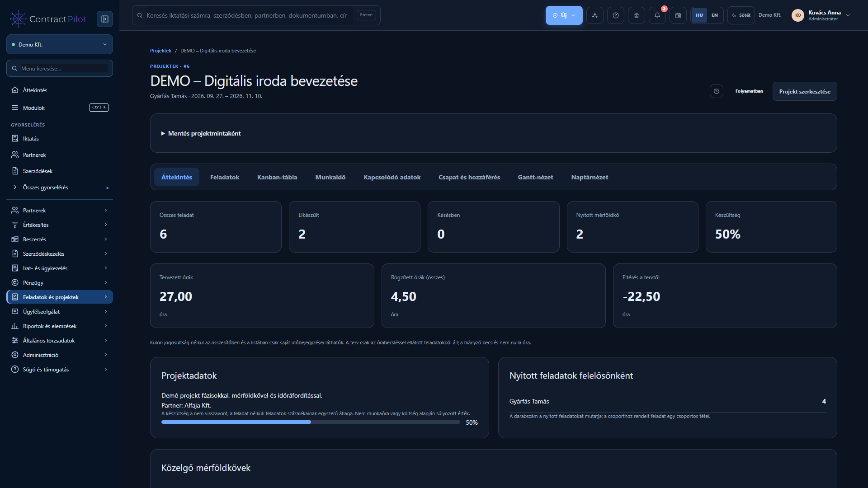The width and height of the screenshot is (868, 488).
Task: Expand the Kovács Anna user menu chevron
Action: pos(848,15)
